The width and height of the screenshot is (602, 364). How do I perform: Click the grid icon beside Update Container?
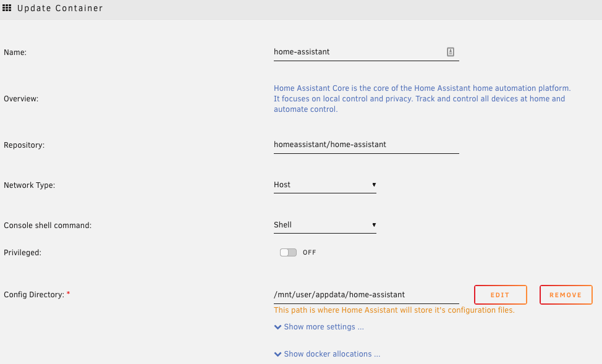(7, 7)
